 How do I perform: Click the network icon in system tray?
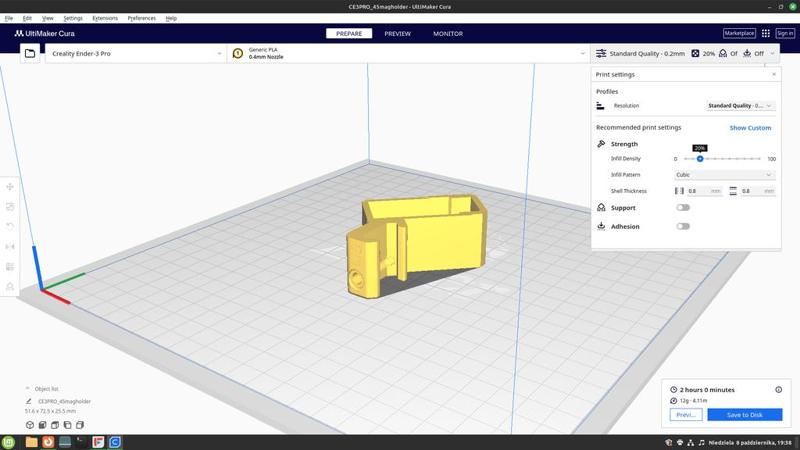(690, 442)
